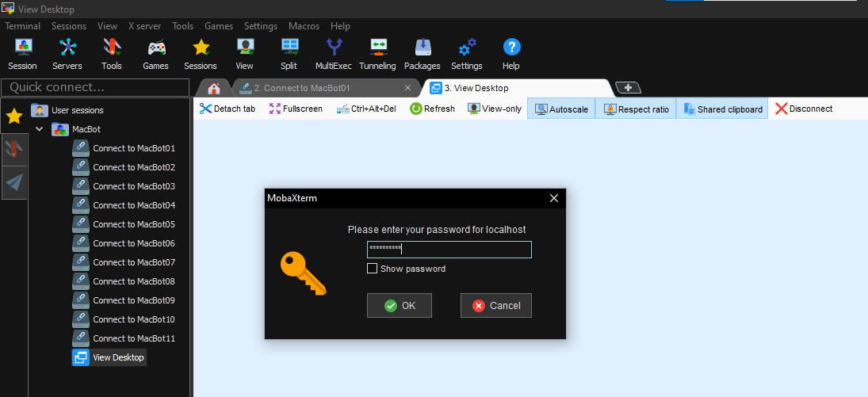The image size is (868, 397).
Task: Toggle the Shared clipboard option
Action: 721,109
